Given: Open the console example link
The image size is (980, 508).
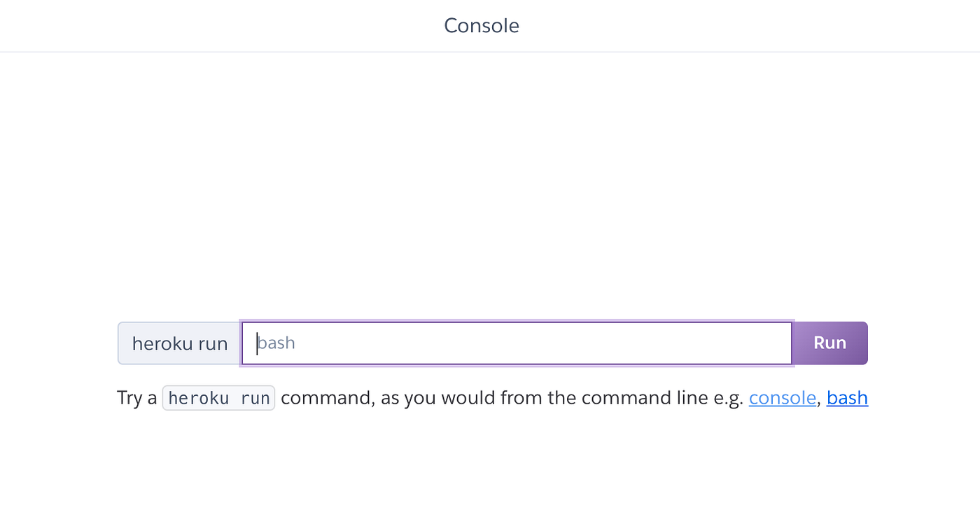Looking at the screenshot, I should pos(782,398).
